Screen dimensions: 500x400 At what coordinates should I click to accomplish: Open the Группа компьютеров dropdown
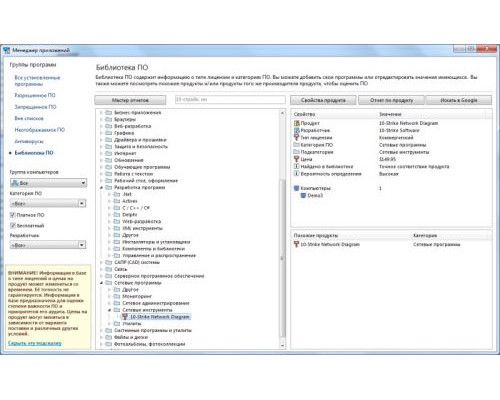click(48, 183)
